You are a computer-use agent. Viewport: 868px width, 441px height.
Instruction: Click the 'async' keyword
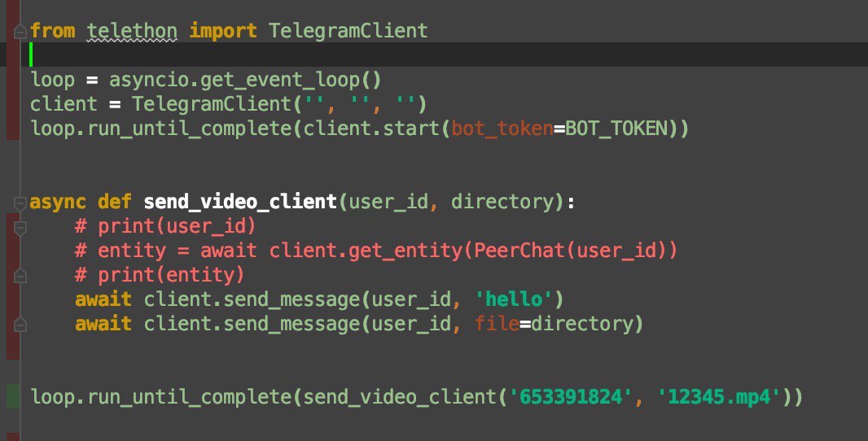click(58, 202)
